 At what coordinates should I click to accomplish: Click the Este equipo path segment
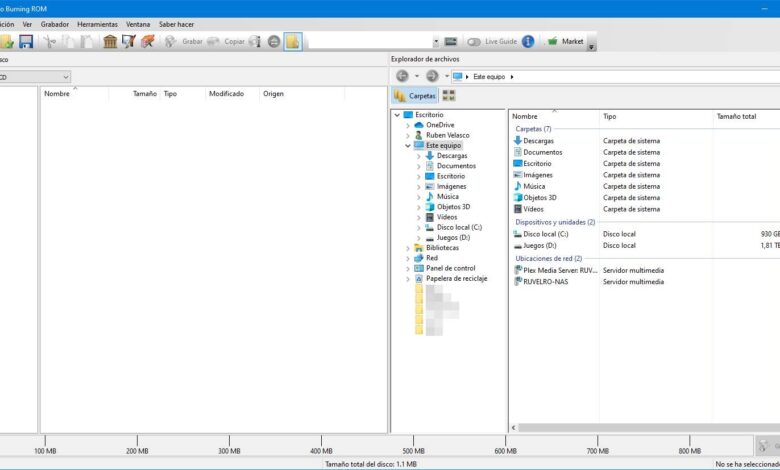tap(488, 77)
